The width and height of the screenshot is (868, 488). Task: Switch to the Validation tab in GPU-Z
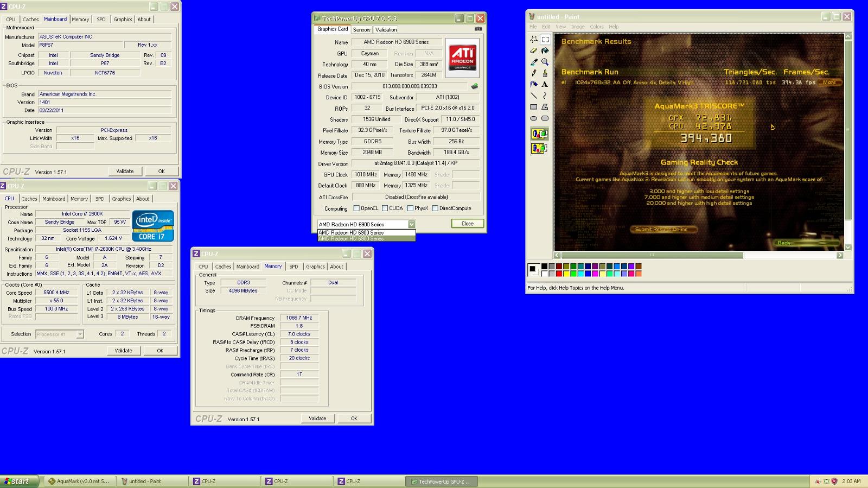point(386,30)
